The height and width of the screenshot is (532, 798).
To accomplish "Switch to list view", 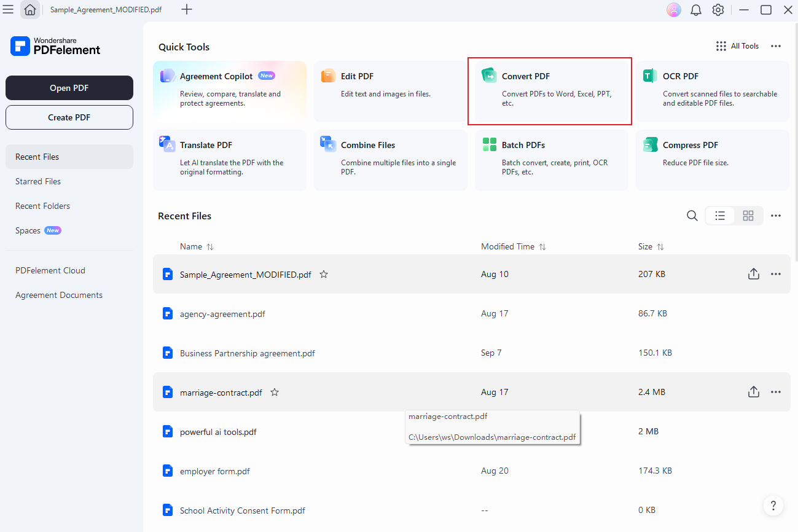I will point(720,216).
